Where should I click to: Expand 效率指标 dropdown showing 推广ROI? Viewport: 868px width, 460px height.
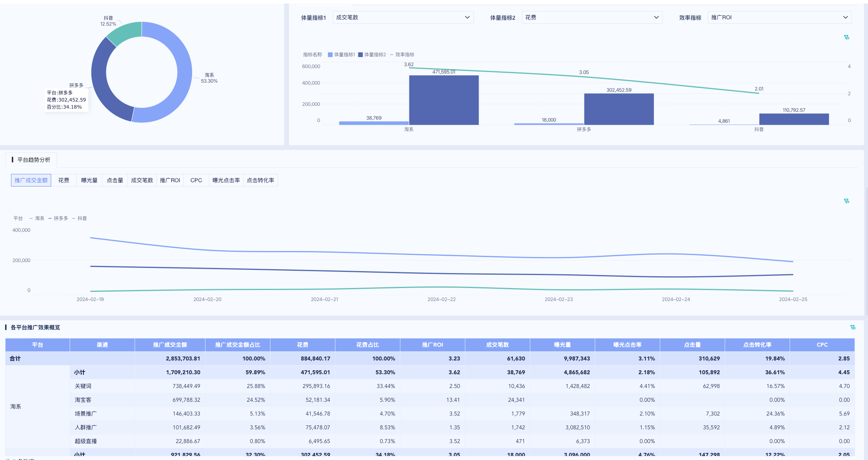779,17
